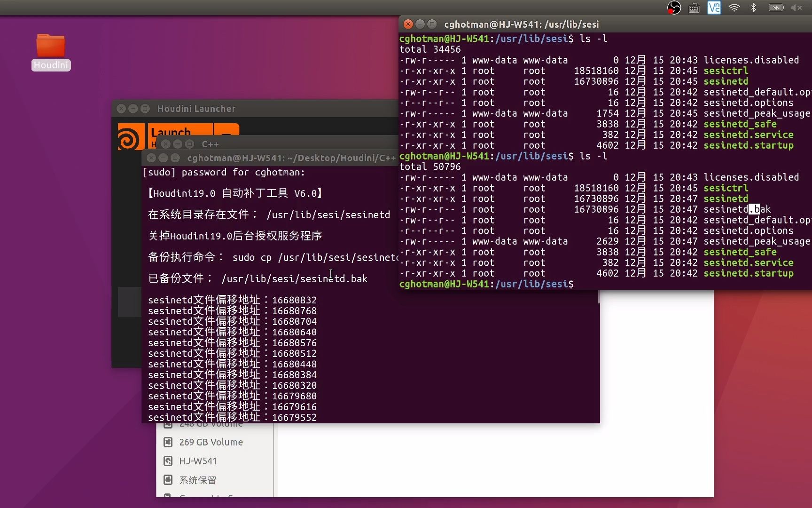
Task: Select the 269 GB Volume sidebar entry
Action: pos(211,442)
